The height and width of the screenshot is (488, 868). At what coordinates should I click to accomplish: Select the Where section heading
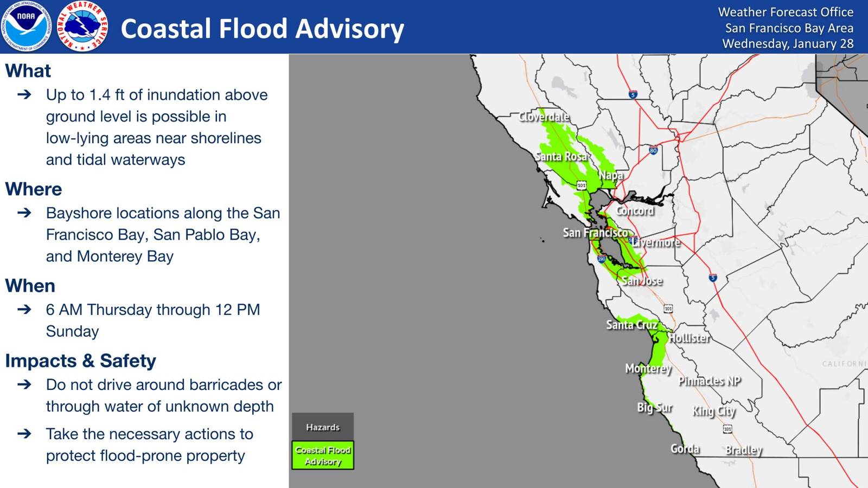pos(34,189)
